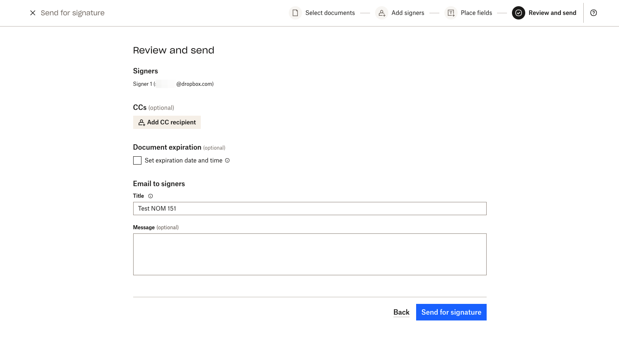619x364 pixels.
Task: Click the optional Message text area
Action: tap(309, 254)
